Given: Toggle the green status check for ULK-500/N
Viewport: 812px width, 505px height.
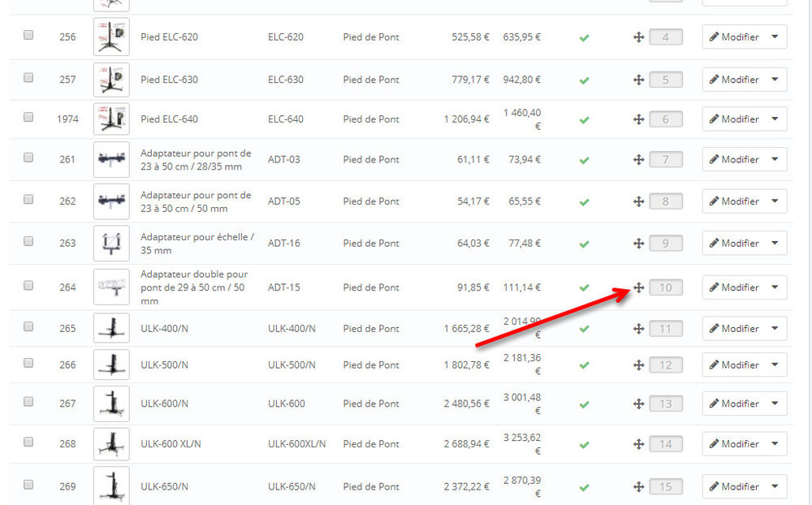Looking at the screenshot, I should (584, 365).
